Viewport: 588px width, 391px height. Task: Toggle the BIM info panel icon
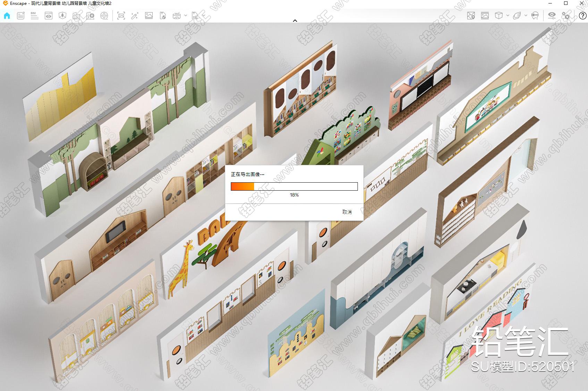tap(34, 16)
